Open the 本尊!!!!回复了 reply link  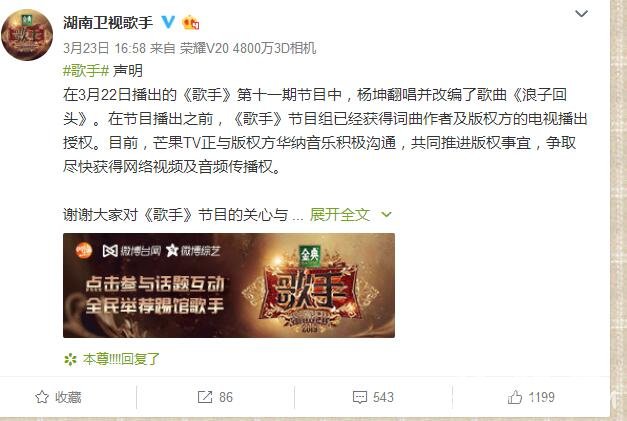coord(121,359)
